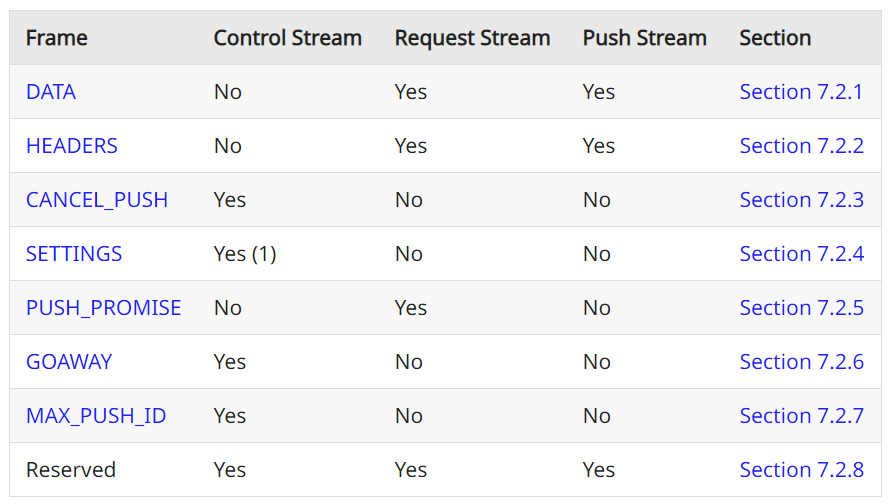Select the Control Stream column header

288,39
